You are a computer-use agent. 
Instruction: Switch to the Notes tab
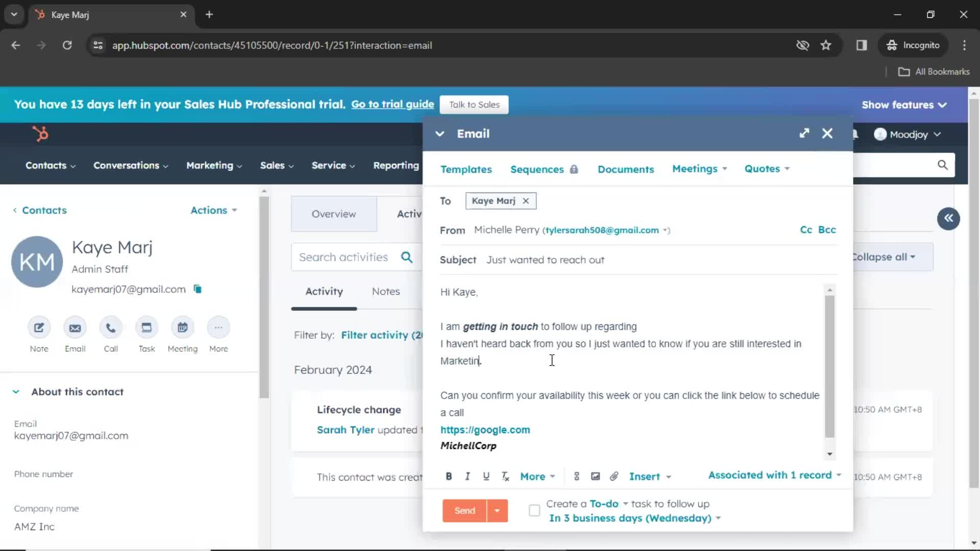pyautogui.click(x=386, y=291)
